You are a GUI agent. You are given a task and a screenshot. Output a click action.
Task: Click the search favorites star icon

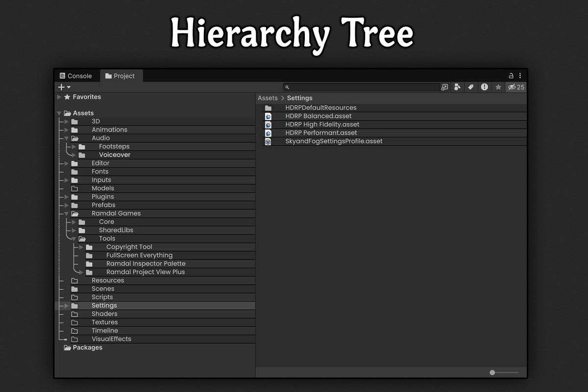click(498, 87)
